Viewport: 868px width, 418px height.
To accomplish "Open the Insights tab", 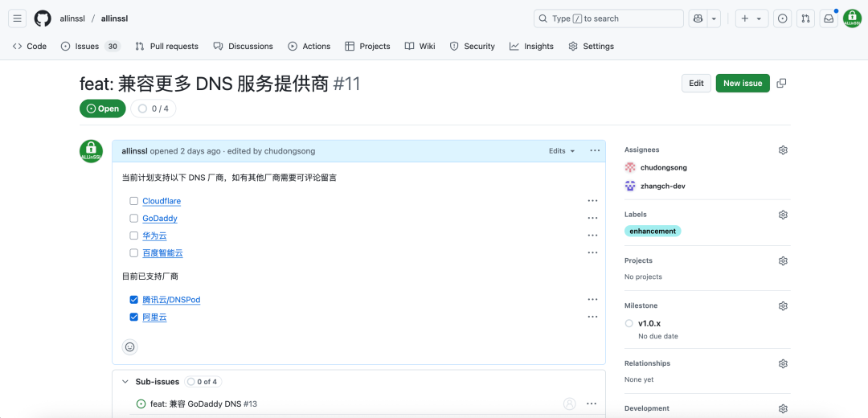I will pyautogui.click(x=532, y=47).
